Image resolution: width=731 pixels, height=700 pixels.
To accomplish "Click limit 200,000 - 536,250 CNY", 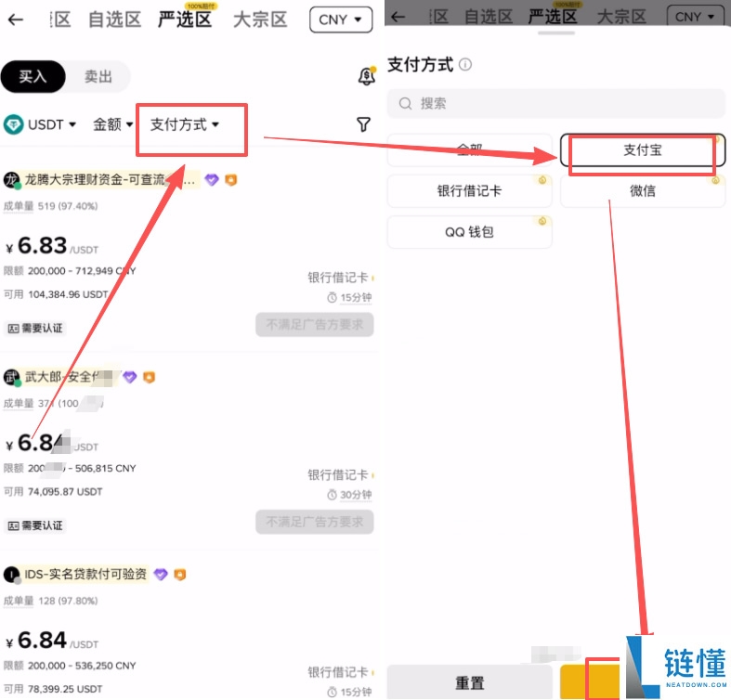I will pyautogui.click(x=70, y=666).
